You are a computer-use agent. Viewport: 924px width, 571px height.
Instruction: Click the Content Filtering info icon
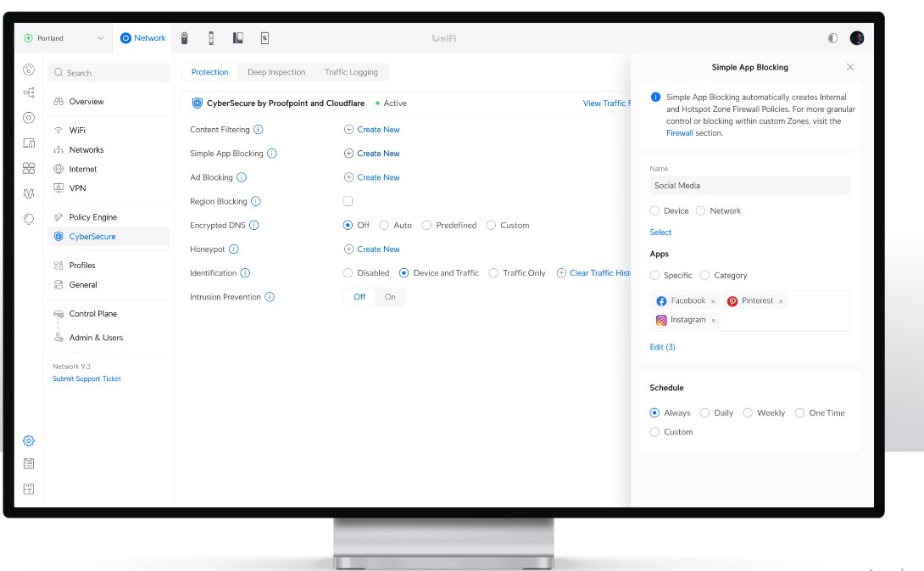tap(258, 129)
